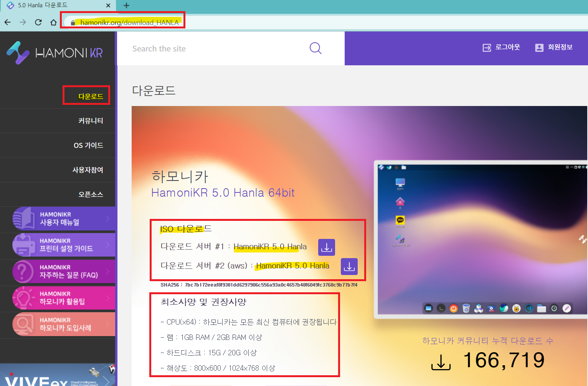Open the 커뮤니티 sidebar menu

[91, 121]
